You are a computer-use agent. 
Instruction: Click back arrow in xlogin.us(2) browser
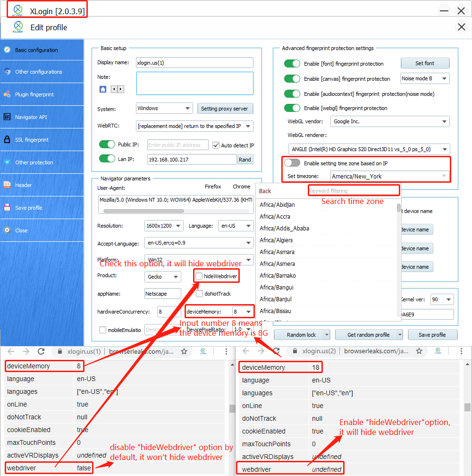[246, 351]
